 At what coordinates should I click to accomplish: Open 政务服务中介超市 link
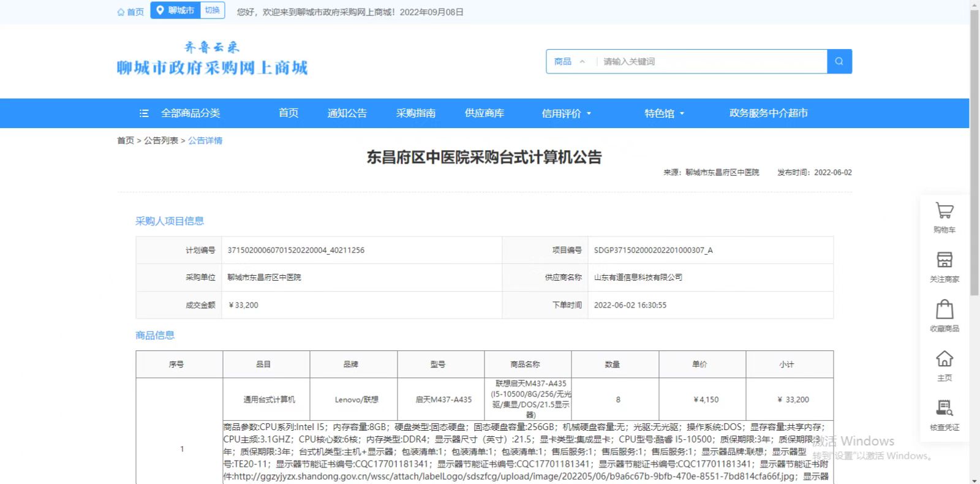pos(768,113)
